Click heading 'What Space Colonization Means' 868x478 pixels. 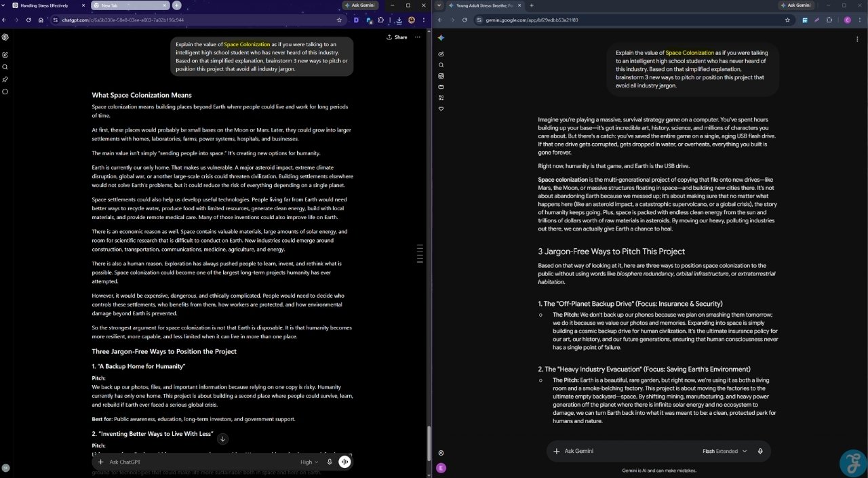(142, 95)
